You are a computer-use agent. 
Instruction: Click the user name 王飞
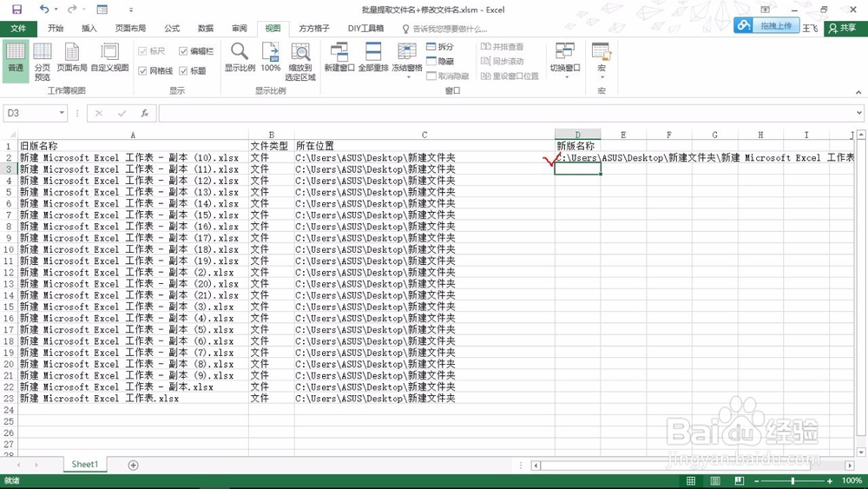(810, 28)
